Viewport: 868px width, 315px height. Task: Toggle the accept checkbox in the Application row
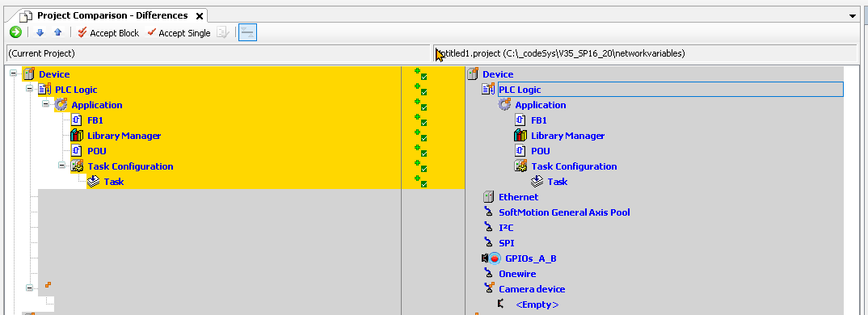click(423, 107)
